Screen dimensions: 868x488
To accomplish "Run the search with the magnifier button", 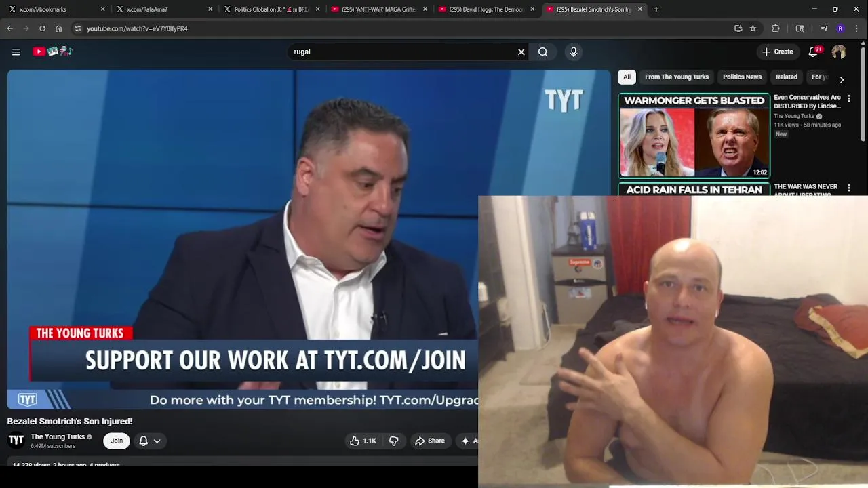I will pos(543,52).
